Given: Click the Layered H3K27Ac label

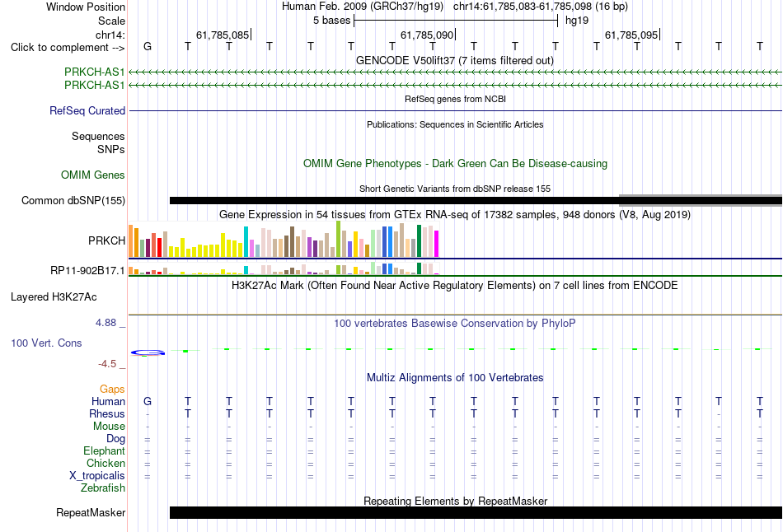Looking at the screenshot, I should point(54,297).
